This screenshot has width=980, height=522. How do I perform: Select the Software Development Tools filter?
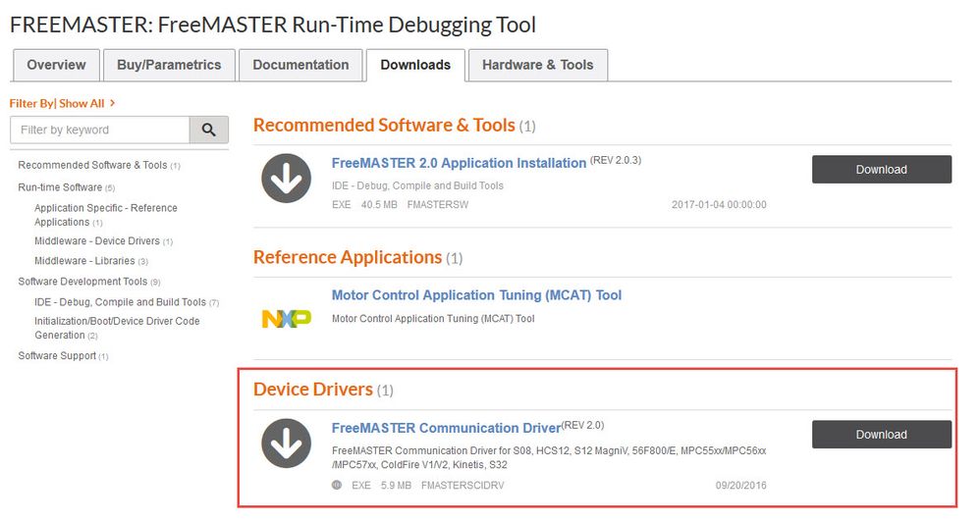pyautogui.click(x=82, y=282)
